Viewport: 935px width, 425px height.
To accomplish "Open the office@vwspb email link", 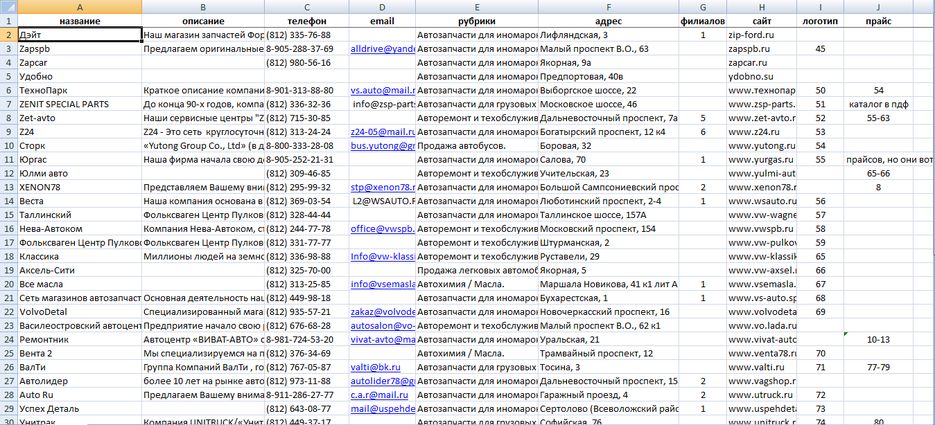I will tap(382, 228).
